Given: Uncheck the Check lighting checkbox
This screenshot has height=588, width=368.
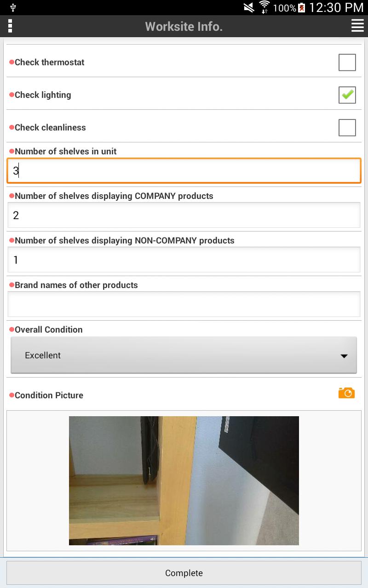Looking at the screenshot, I should tap(347, 95).
